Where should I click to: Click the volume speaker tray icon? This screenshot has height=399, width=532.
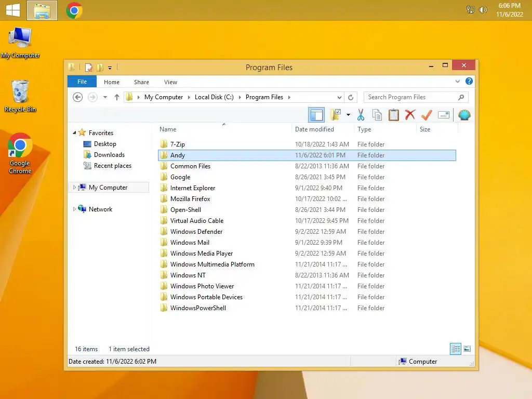coord(483,10)
